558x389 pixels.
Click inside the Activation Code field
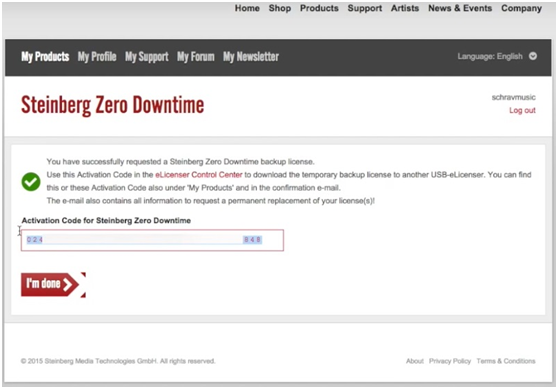point(152,240)
